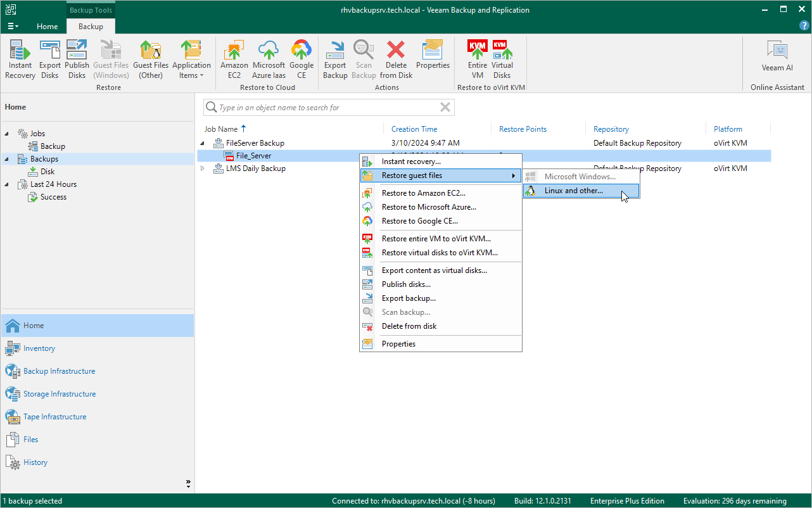Select Delete from disk menu entry
This screenshot has width=812, height=508.
441,326
